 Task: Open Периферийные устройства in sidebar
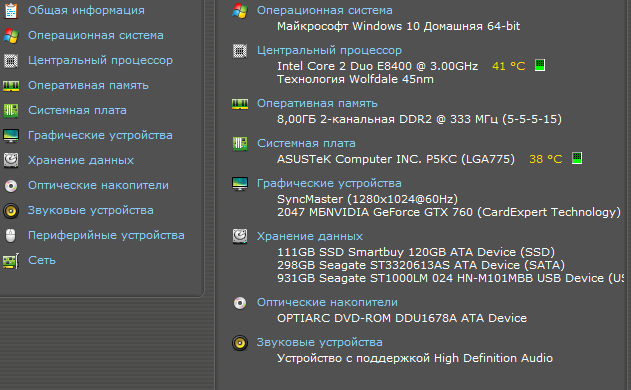106,235
